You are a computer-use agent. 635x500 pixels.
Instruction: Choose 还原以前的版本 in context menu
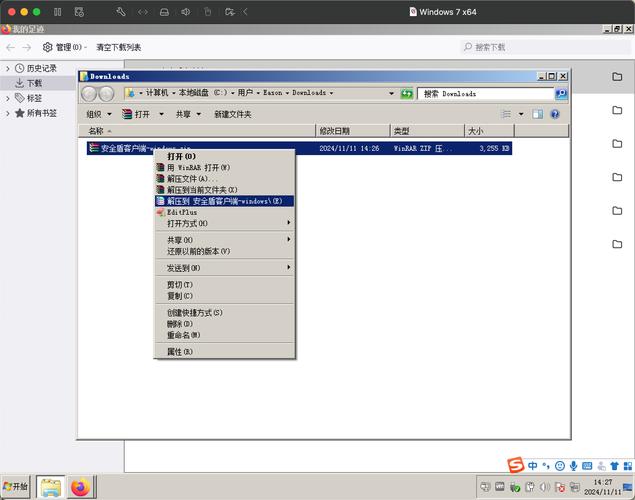click(x=225, y=251)
